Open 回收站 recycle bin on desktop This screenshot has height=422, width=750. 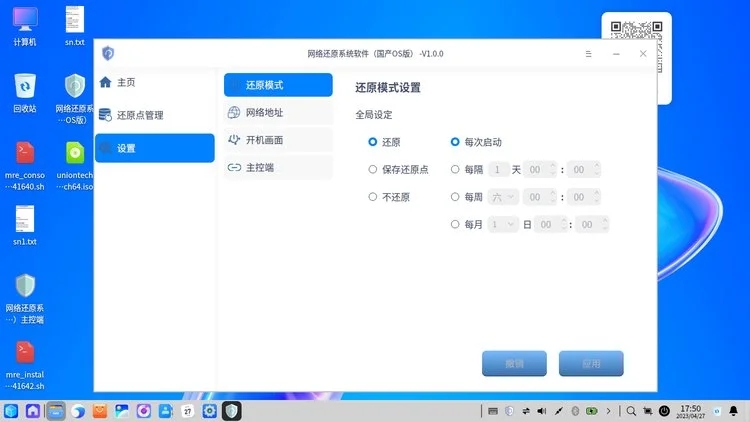[x=25, y=92]
